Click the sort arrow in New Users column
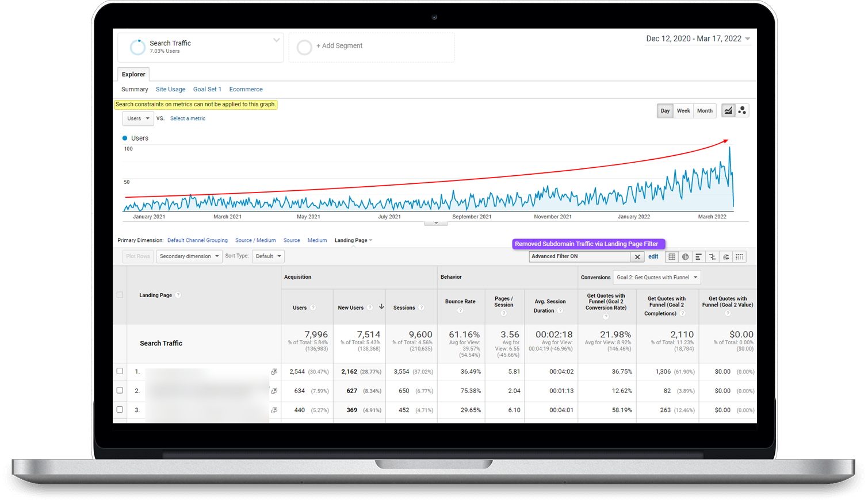Image resolution: width=868 pixels, height=500 pixels. pyautogui.click(x=381, y=307)
